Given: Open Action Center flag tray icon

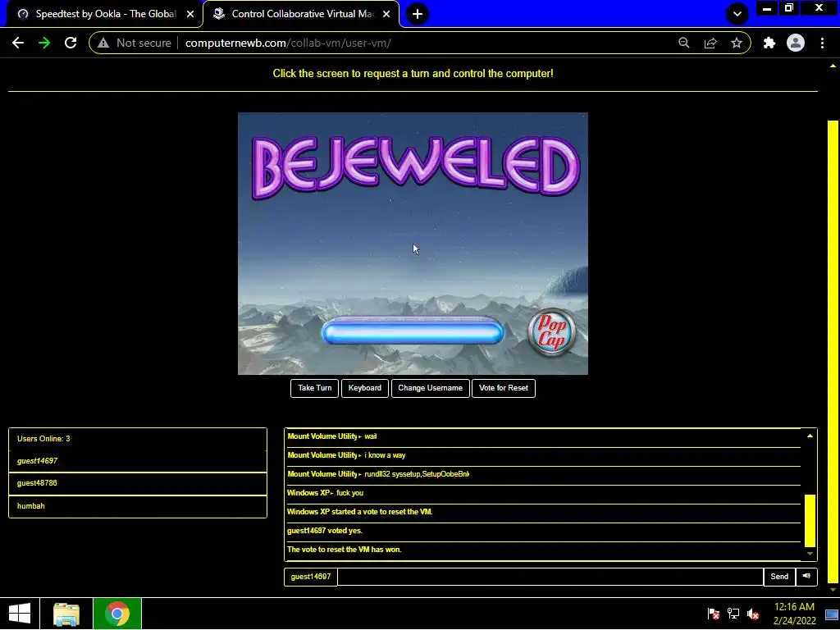Looking at the screenshot, I should point(714,614).
